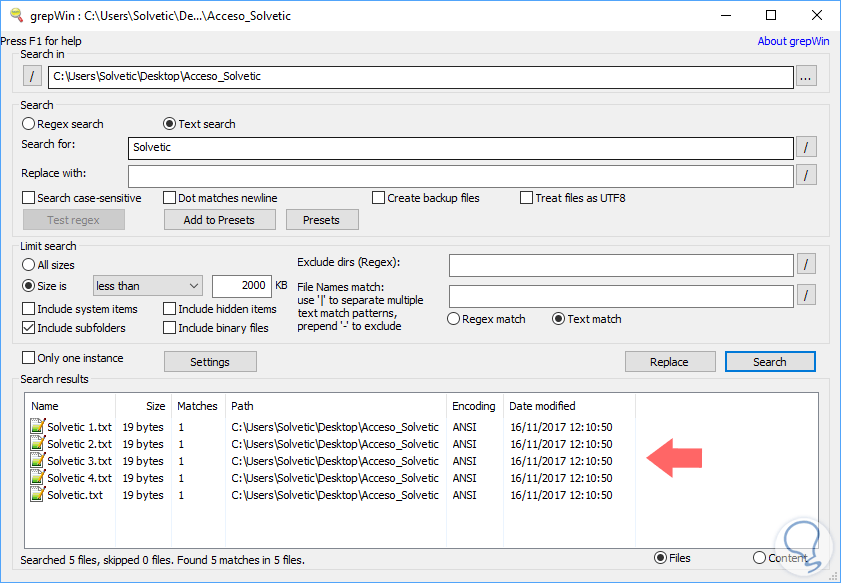Click the Solvetic 1.txt file icon
841x583 pixels.
pos(37,426)
